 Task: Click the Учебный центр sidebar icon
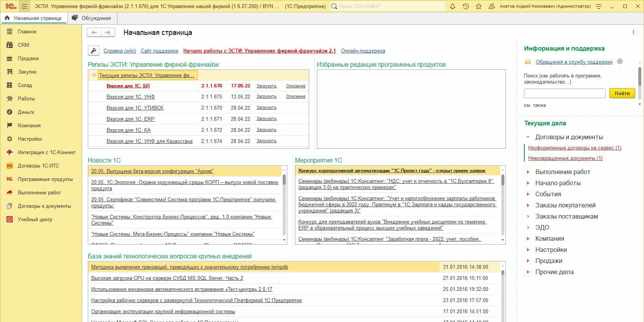(10, 219)
